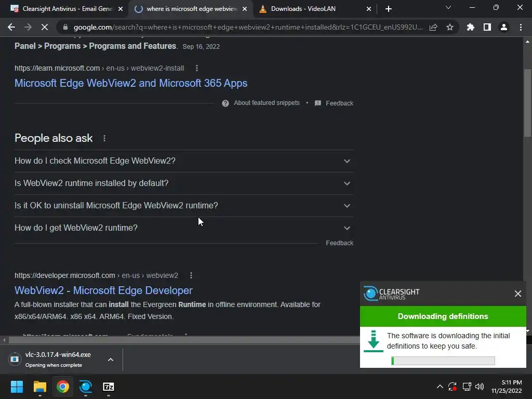Image resolution: width=532 pixels, height=399 pixels.
Task: Click the scroll-up arrow
Action: pyautogui.click(x=527, y=42)
